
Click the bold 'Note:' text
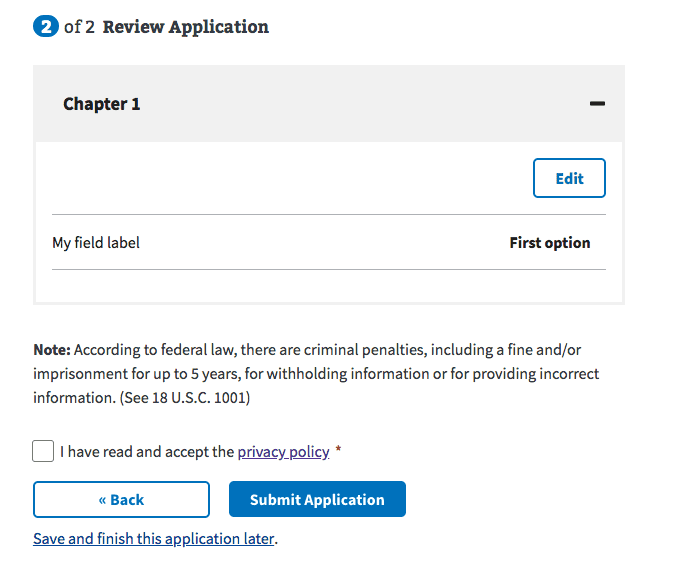(52, 350)
